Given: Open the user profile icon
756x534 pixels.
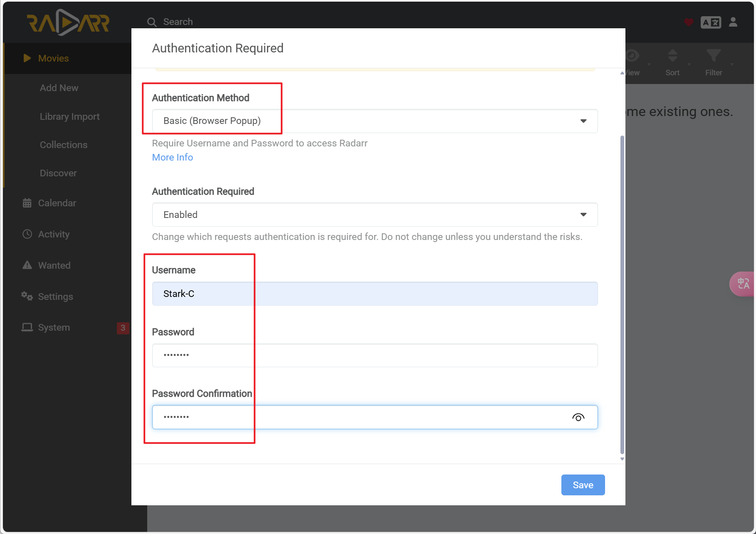Looking at the screenshot, I should tap(733, 22).
